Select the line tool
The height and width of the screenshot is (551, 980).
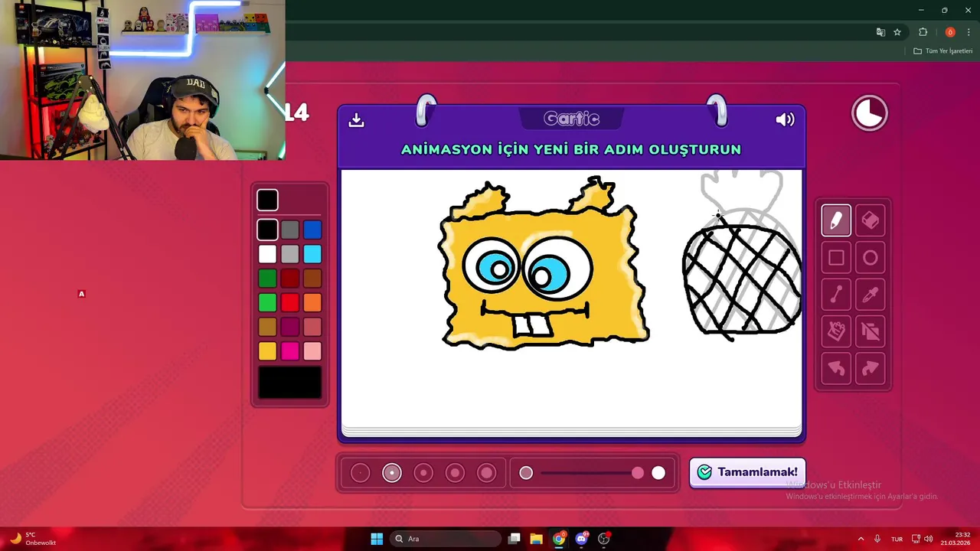pyautogui.click(x=836, y=295)
